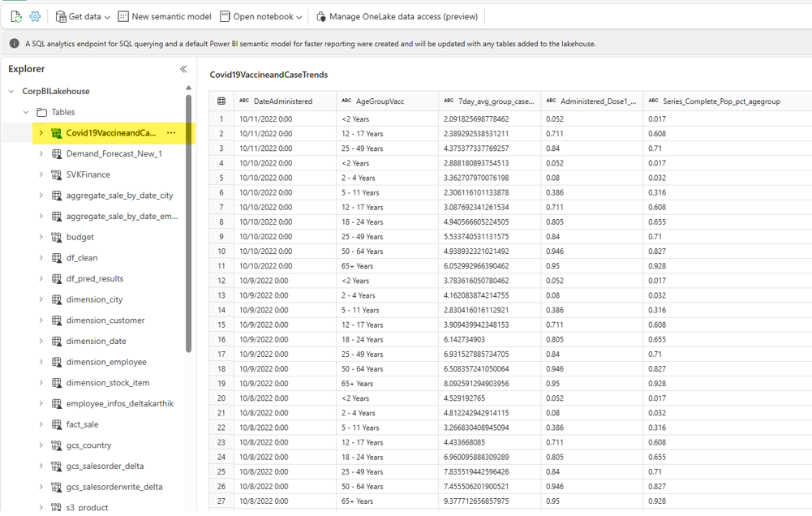Open the settings gear icon
Viewport: 812px width, 516px height.
tap(35, 16)
